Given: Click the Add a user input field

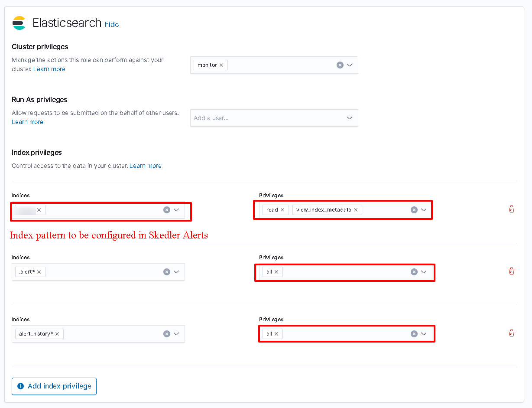Looking at the screenshot, I should click(274, 118).
